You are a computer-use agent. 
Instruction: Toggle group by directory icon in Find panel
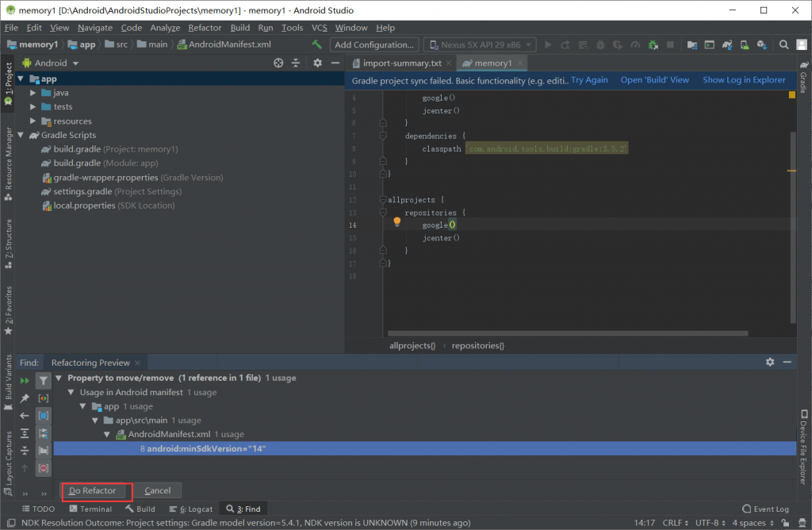point(44,451)
